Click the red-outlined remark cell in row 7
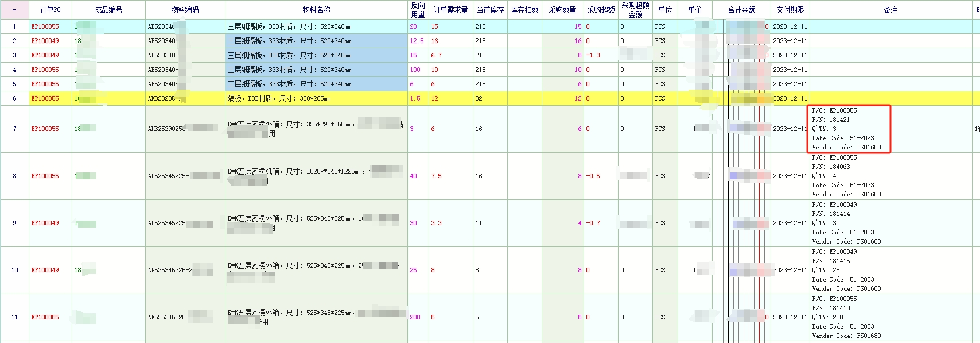Image resolution: width=980 pixels, height=343 pixels. click(x=849, y=129)
